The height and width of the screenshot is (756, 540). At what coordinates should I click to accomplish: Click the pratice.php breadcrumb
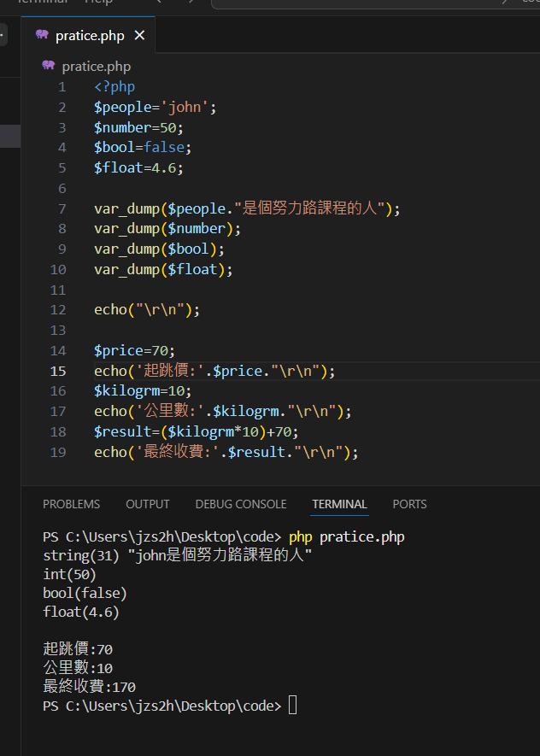[96, 67]
